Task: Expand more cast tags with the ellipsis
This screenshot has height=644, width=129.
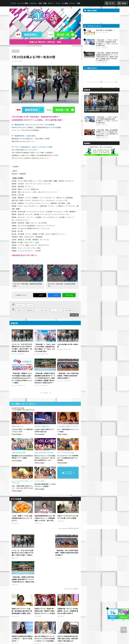Action: pyautogui.click(x=76, y=310)
